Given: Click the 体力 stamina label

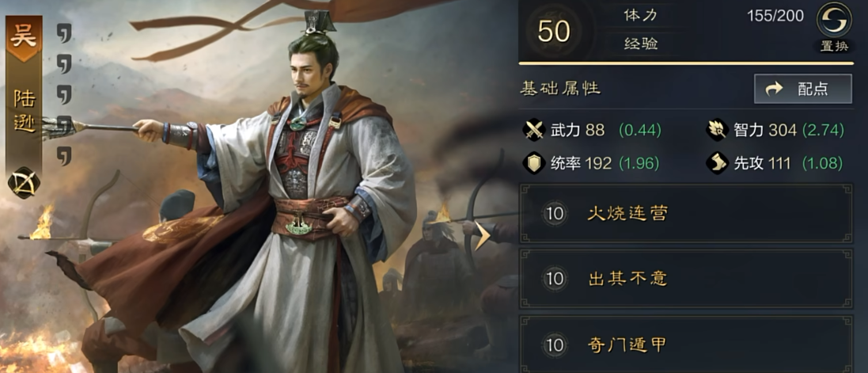Looking at the screenshot, I should [x=641, y=16].
